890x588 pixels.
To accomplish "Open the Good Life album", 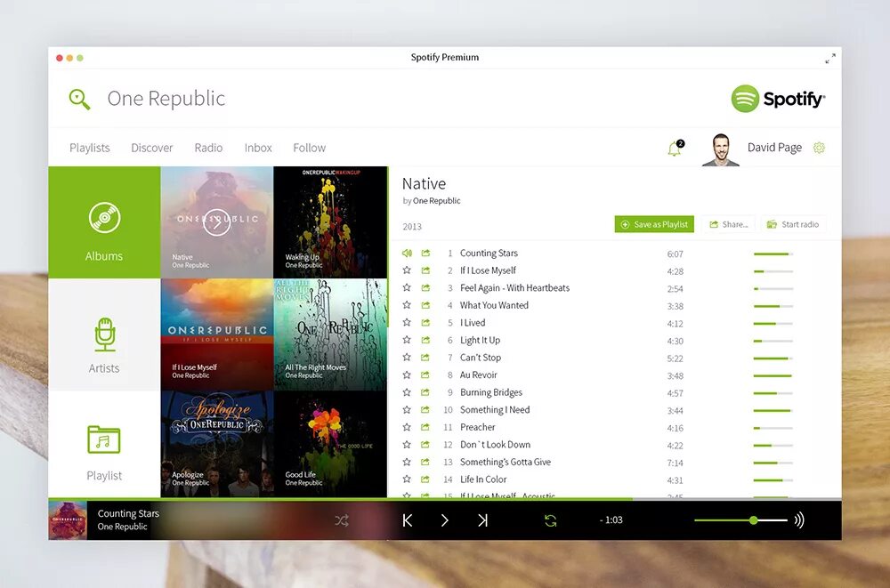I will tap(330, 445).
